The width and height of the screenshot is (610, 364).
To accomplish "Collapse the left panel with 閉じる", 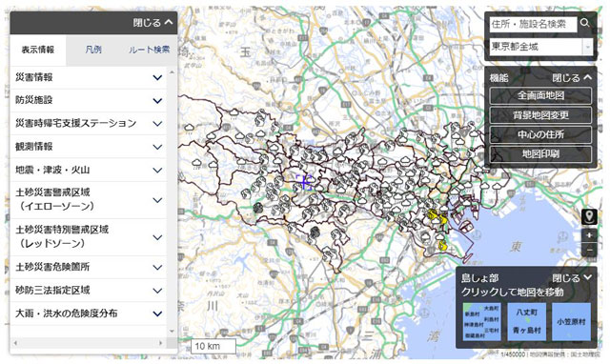I will 152,23.
